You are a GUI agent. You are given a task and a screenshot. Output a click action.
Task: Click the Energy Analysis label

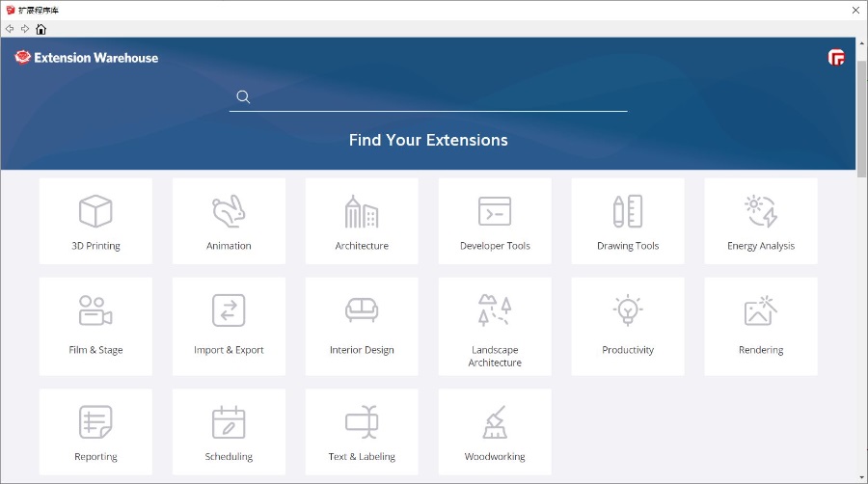pos(761,246)
